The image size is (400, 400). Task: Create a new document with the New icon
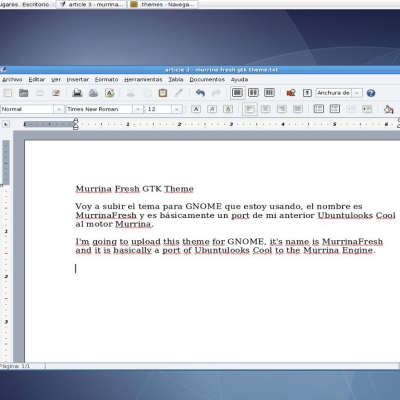pyautogui.click(x=8, y=93)
